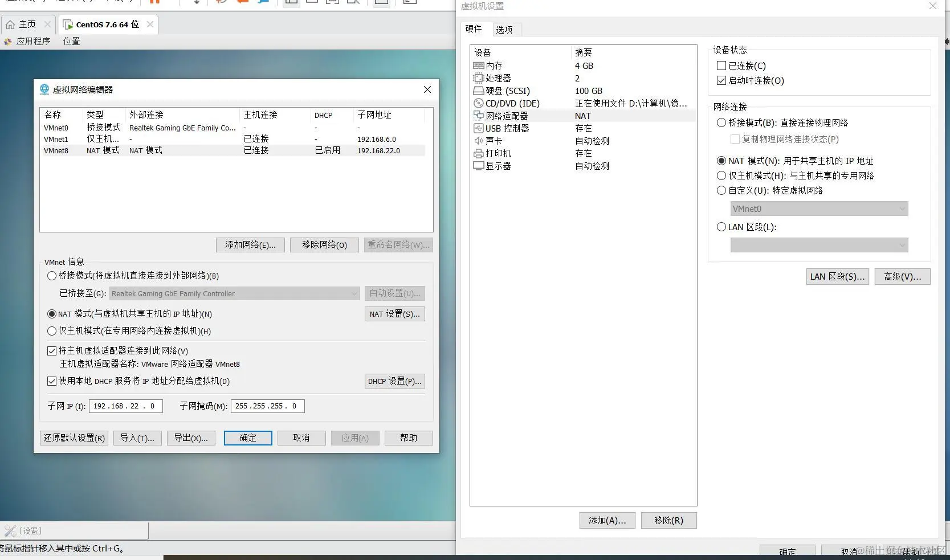Click the 帮助 button in 虚拟网络编辑器
950x560 pixels.
tap(409, 438)
